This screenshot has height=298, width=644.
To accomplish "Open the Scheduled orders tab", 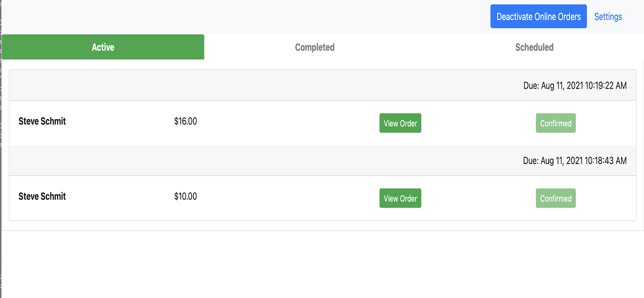I will [534, 47].
